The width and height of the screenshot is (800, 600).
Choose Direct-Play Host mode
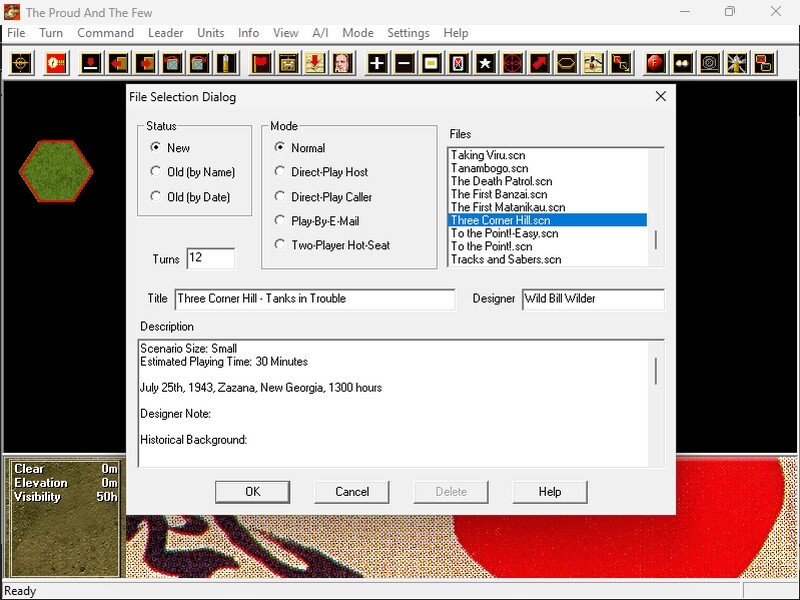(x=280, y=171)
